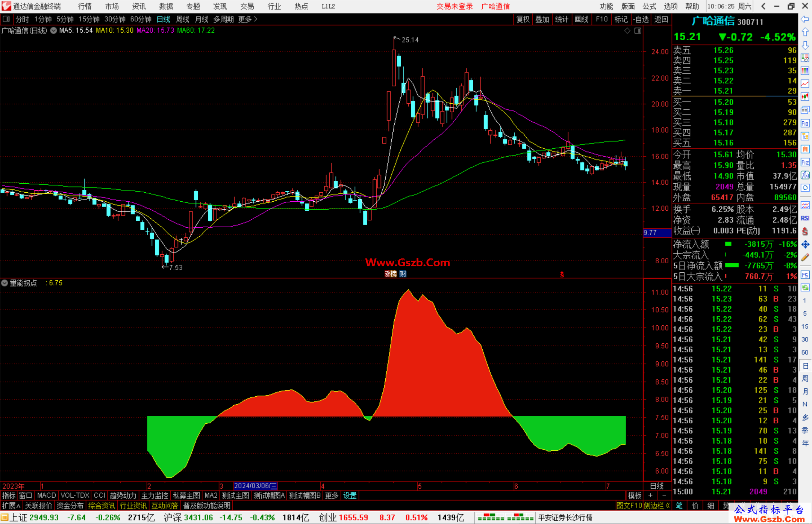Click the RSI indicator sidebar icon
812x524 pixels.
805,218
